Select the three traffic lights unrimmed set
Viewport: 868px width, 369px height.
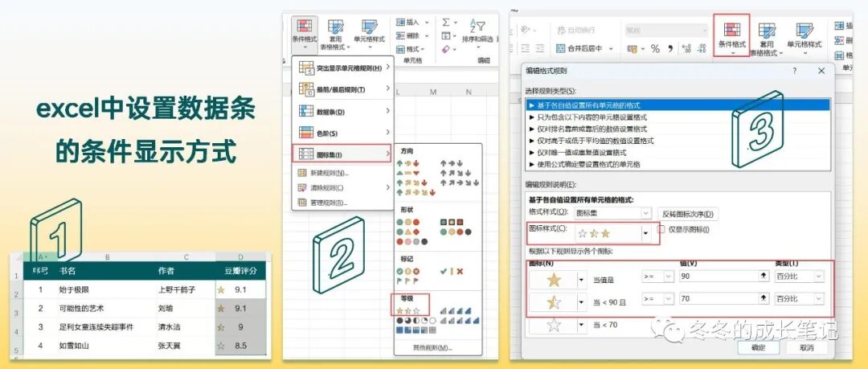point(407,222)
